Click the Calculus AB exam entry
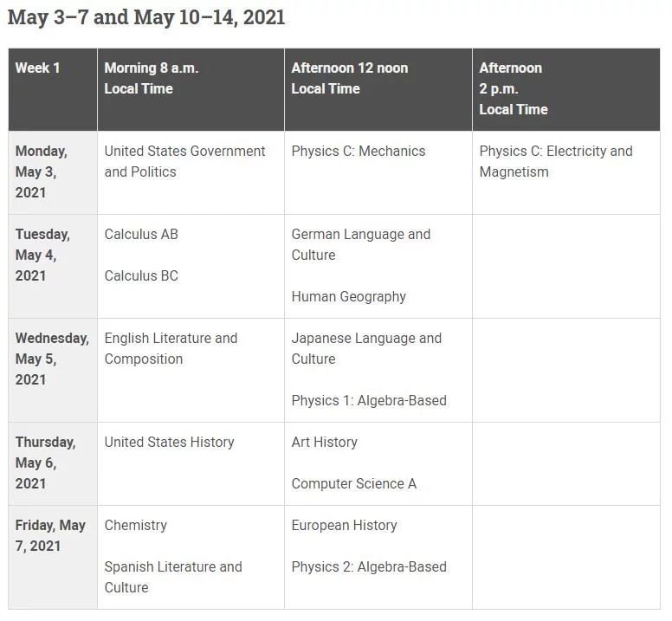The height and width of the screenshot is (621, 672). pyautogui.click(x=141, y=235)
